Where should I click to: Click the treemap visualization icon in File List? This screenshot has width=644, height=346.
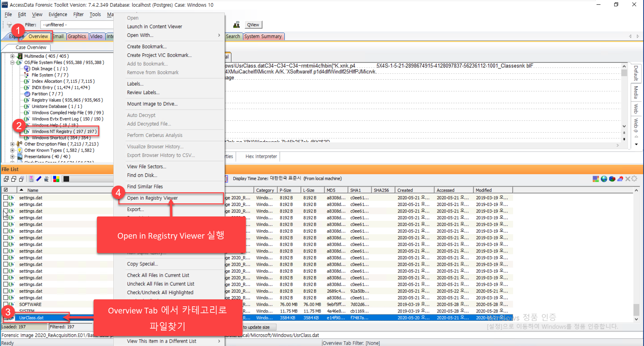coord(596,179)
